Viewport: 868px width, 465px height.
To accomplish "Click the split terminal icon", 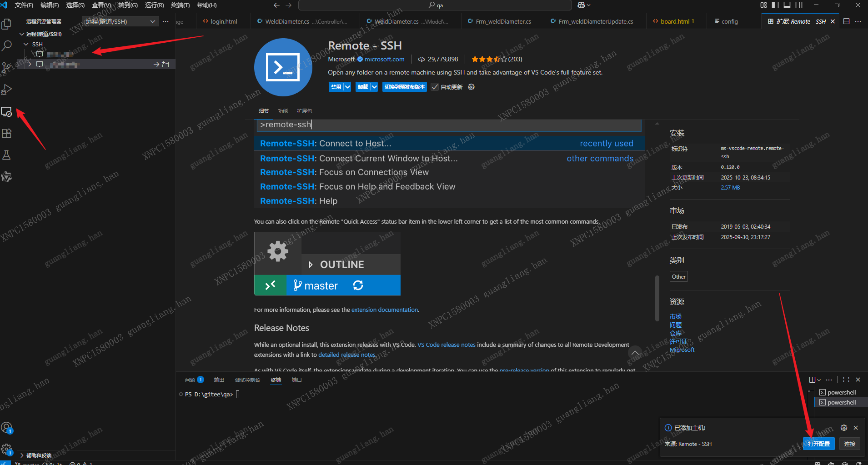I will tap(813, 380).
